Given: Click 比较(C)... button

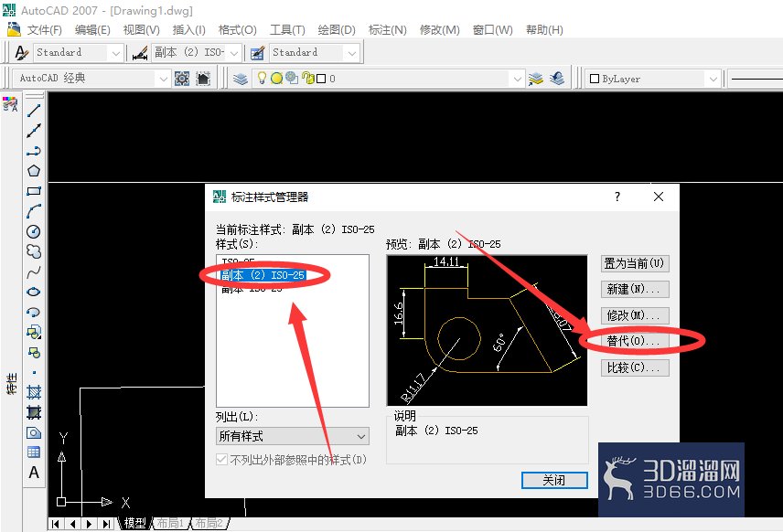Looking at the screenshot, I should 635,367.
